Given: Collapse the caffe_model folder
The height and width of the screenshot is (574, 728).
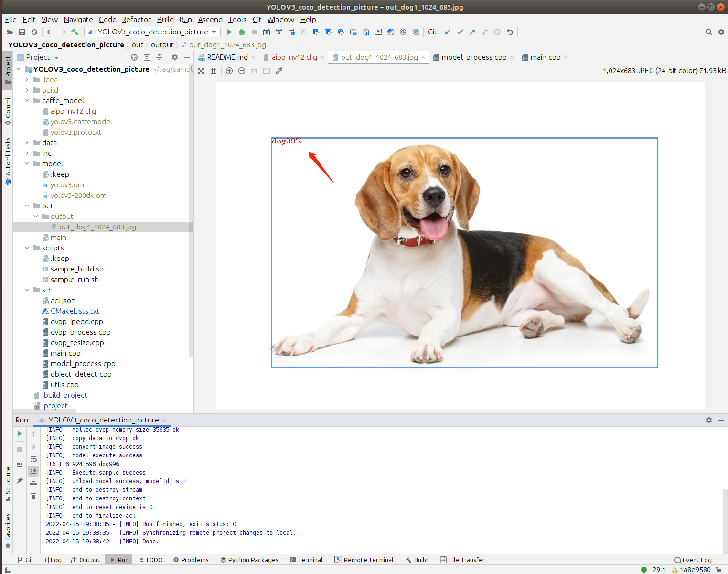Looking at the screenshot, I should 27,101.
